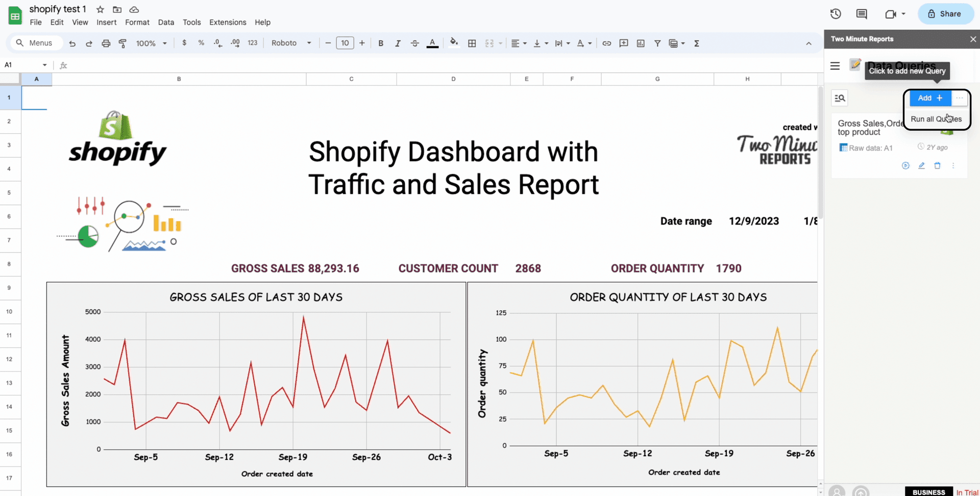Open the horizontal align dropdown

[519, 43]
